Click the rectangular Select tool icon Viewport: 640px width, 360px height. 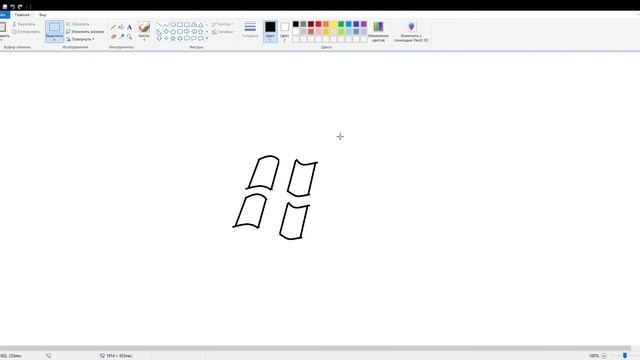(54, 27)
